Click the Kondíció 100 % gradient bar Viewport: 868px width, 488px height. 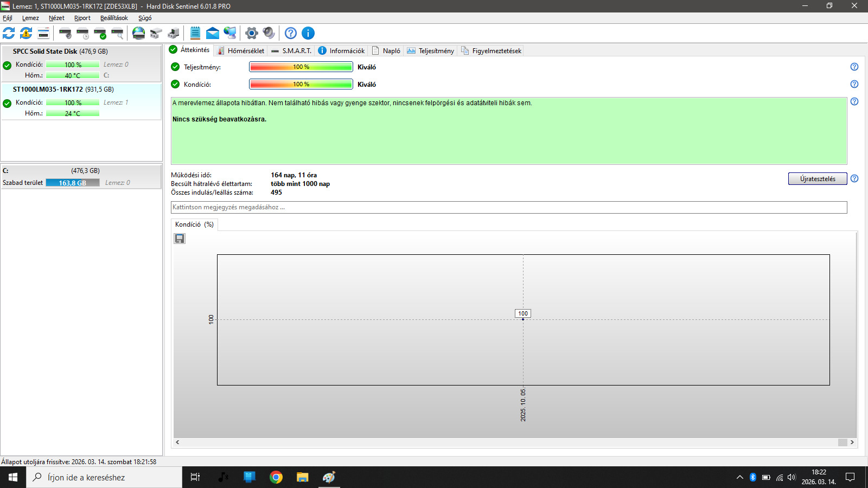pyautogui.click(x=301, y=84)
